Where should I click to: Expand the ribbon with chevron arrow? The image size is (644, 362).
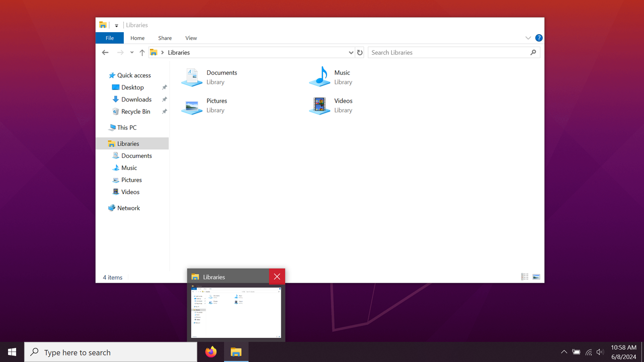tap(528, 38)
